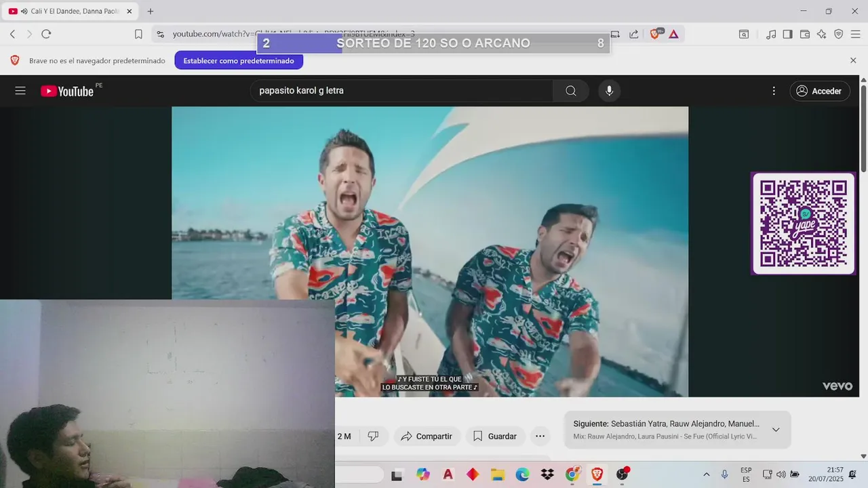This screenshot has width=868, height=488.
Task: Go to the YouTube home logo
Action: [x=66, y=91]
